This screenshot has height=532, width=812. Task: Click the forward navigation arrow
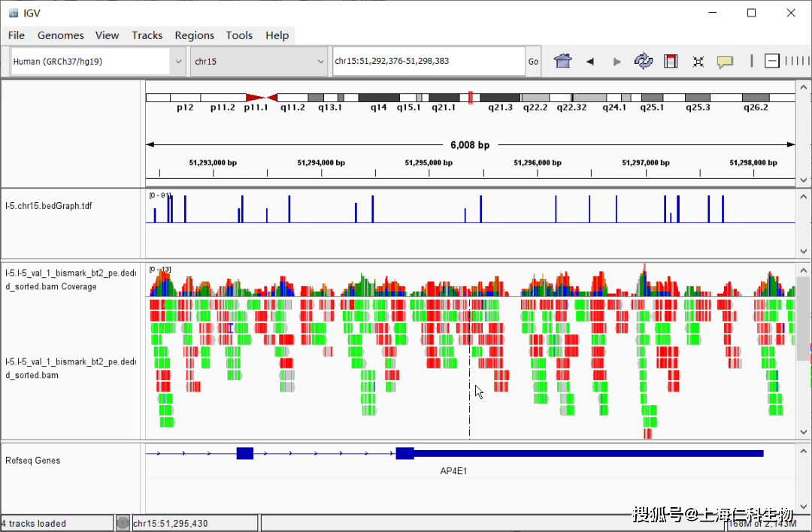click(x=617, y=62)
